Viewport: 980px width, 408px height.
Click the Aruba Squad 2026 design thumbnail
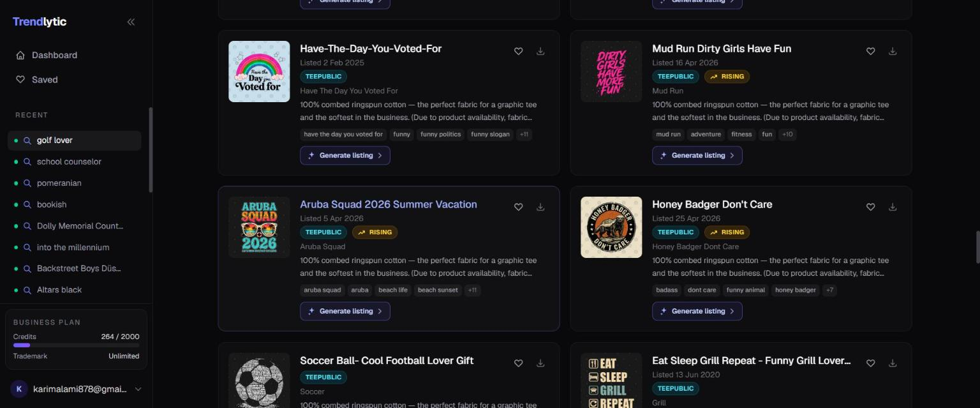259,227
